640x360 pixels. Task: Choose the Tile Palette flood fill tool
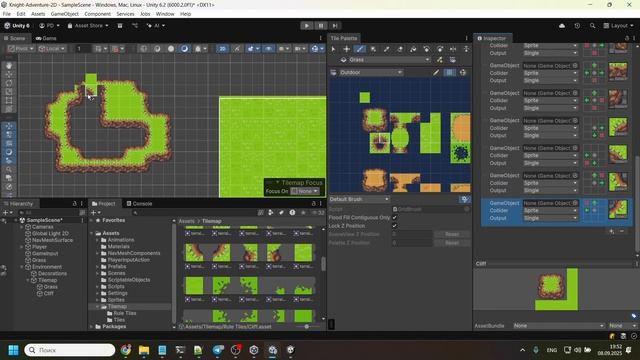click(x=413, y=49)
